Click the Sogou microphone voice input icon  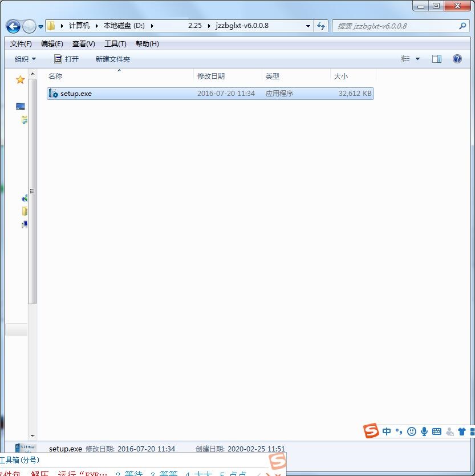(x=424, y=431)
